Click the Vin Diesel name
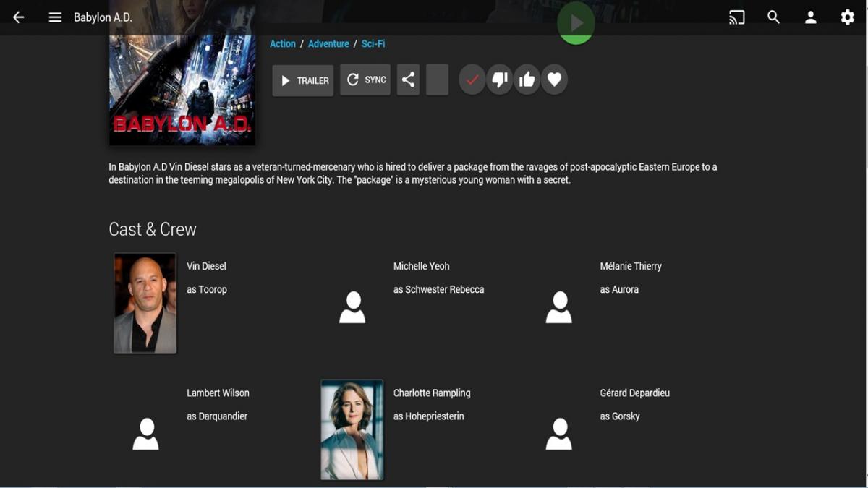 pyautogui.click(x=207, y=266)
